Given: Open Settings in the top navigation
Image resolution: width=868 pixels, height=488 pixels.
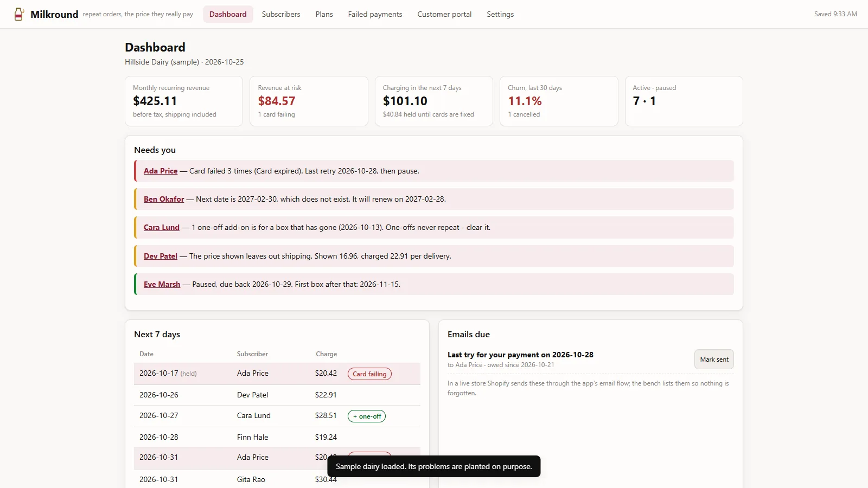Looking at the screenshot, I should 500,14.
